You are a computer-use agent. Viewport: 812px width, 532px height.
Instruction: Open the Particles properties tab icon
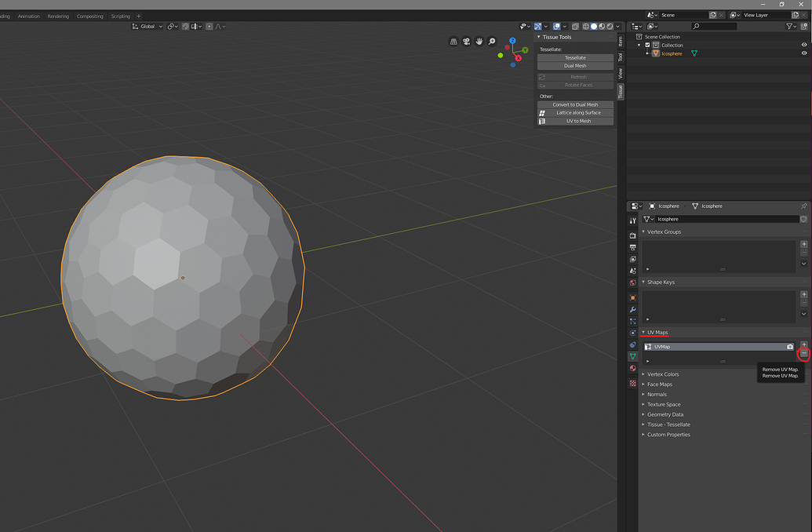633,321
